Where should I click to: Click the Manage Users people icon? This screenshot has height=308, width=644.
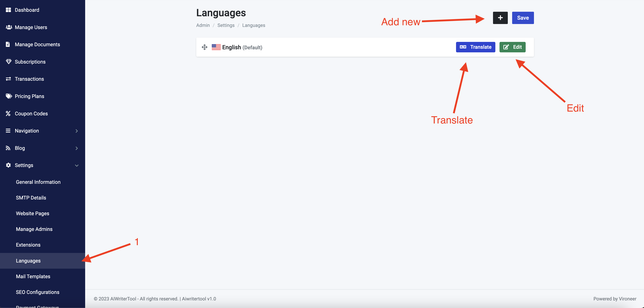9,27
